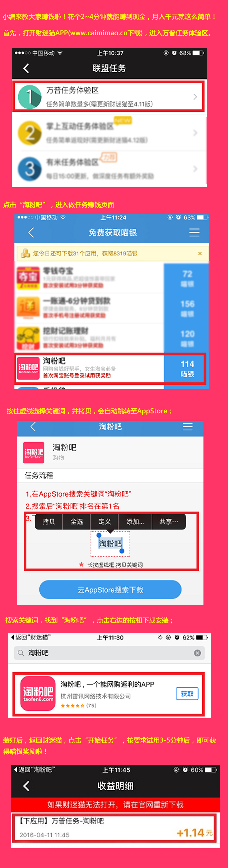Open hamburger menu in 免费获取喵银 header

coord(194,232)
